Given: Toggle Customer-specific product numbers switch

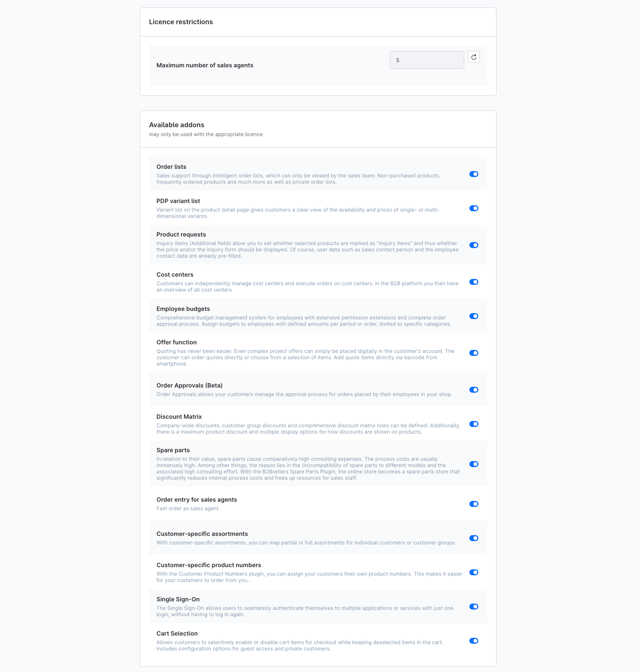Looking at the screenshot, I should [x=473, y=572].
